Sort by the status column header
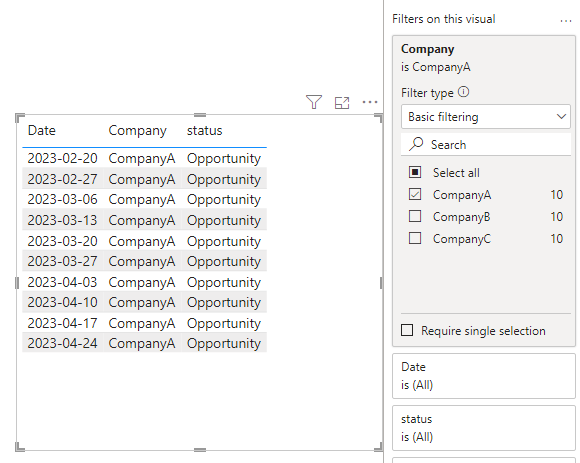Viewport: 580px width, 463px height. coord(204,131)
